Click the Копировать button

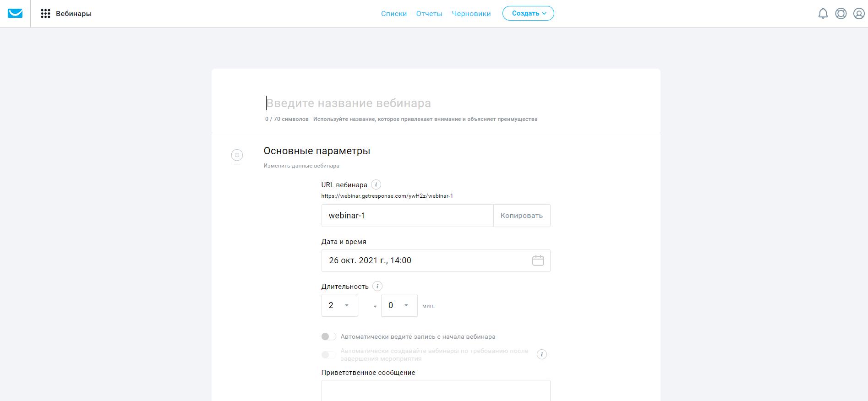[522, 216]
